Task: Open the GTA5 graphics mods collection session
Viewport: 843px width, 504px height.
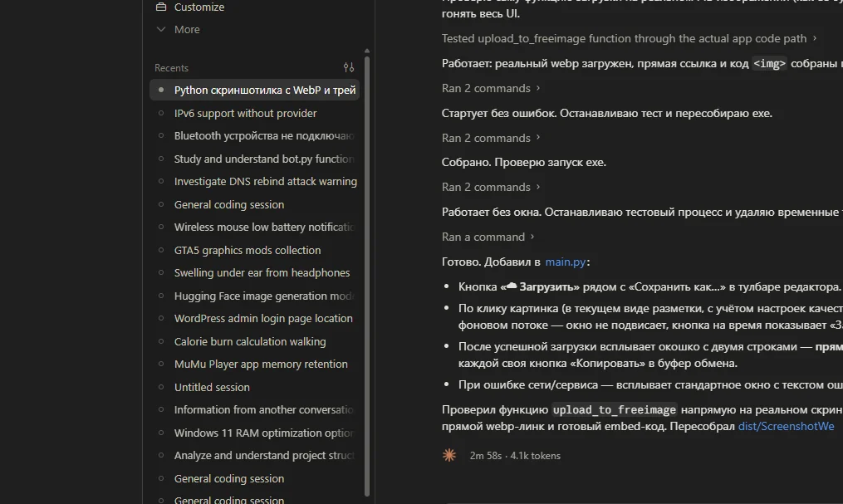Action: (254, 250)
